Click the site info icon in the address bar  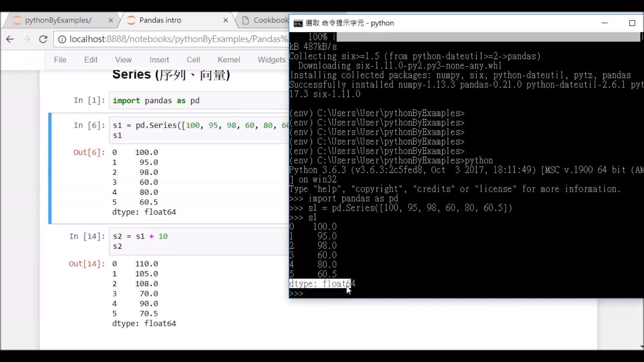click(62, 39)
